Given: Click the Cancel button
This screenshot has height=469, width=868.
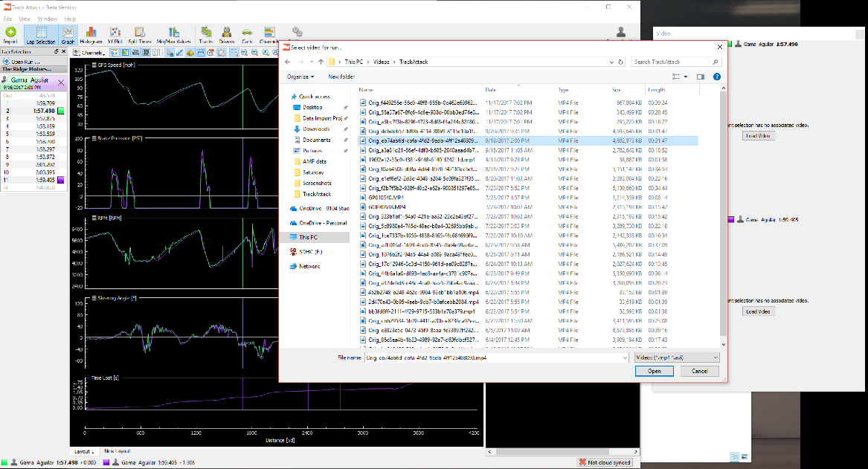Looking at the screenshot, I should click(x=700, y=371).
